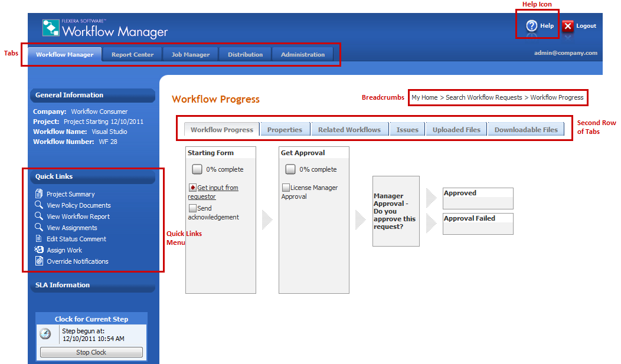621x364 pixels.
Task: Open the Workflow Manager main tab
Action: 64,54
